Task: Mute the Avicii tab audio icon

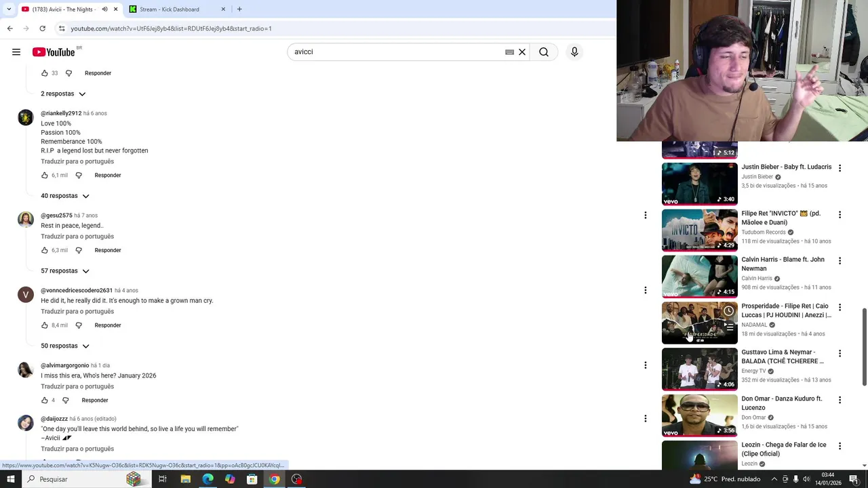Action: pyautogui.click(x=104, y=9)
